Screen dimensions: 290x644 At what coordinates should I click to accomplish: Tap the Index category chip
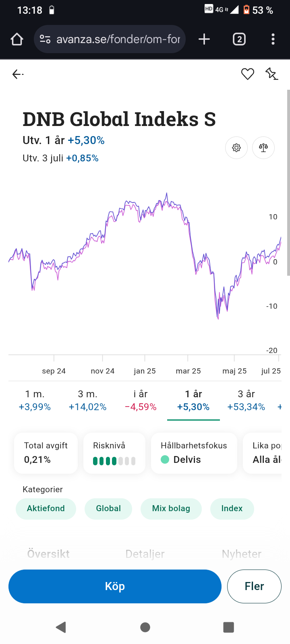[x=232, y=508]
